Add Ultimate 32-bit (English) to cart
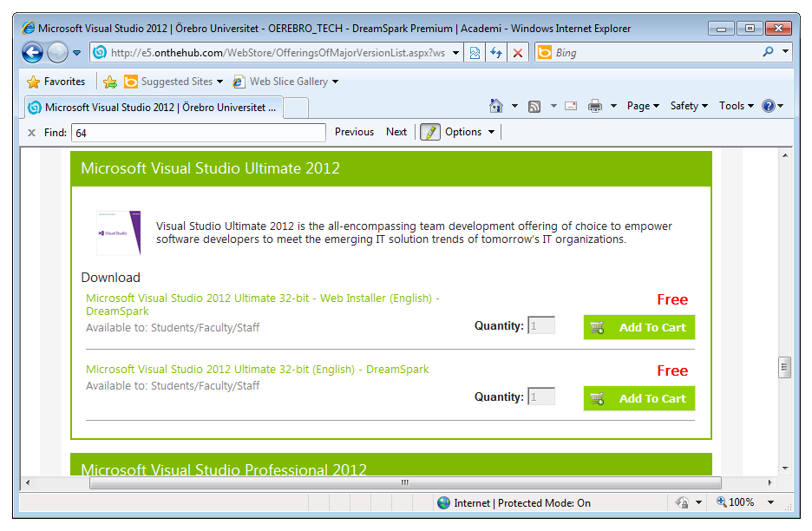This screenshot has width=812, height=531. [639, 398]
